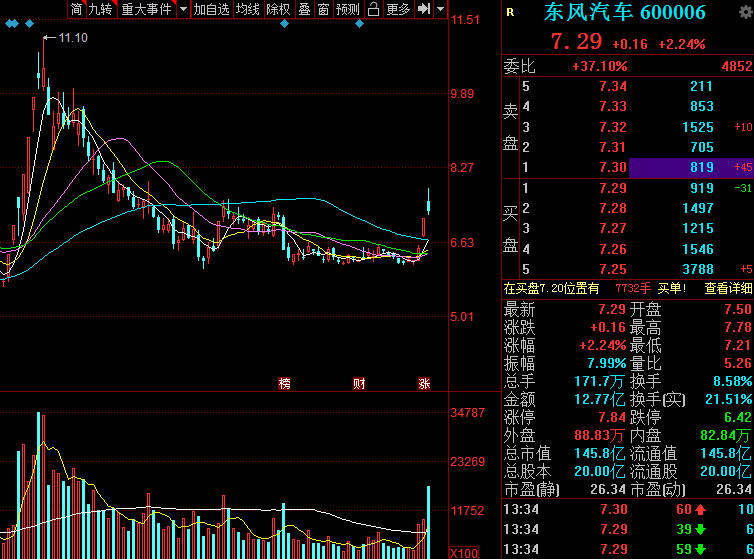
Task: Click 查看详细 link
Action: pos(728,288)
